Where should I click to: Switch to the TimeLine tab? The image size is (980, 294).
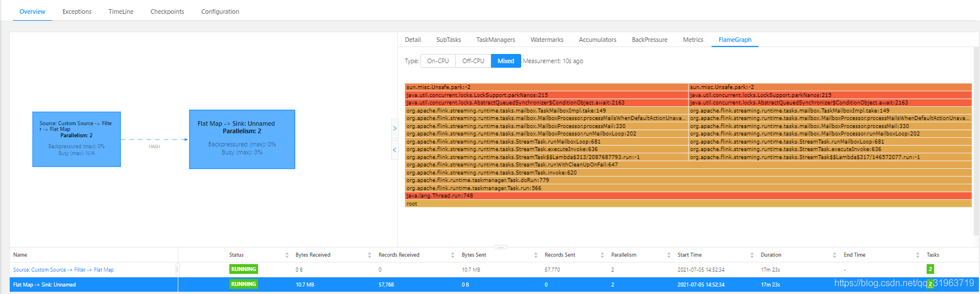pyautogui.click(x=121, y=11)
